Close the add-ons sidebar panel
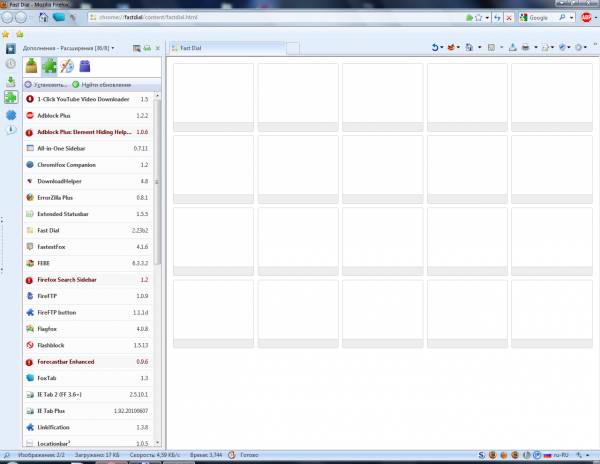Viewport: 600px width, 464px height. [x=158, y=48]
